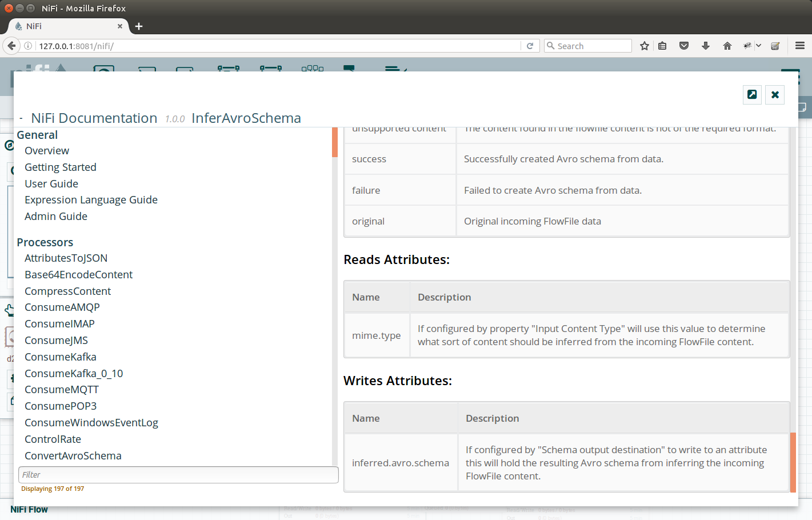This screenshot has width=812, height=520.
Task: Focus the Filter input field
Action: pos(178,475)
